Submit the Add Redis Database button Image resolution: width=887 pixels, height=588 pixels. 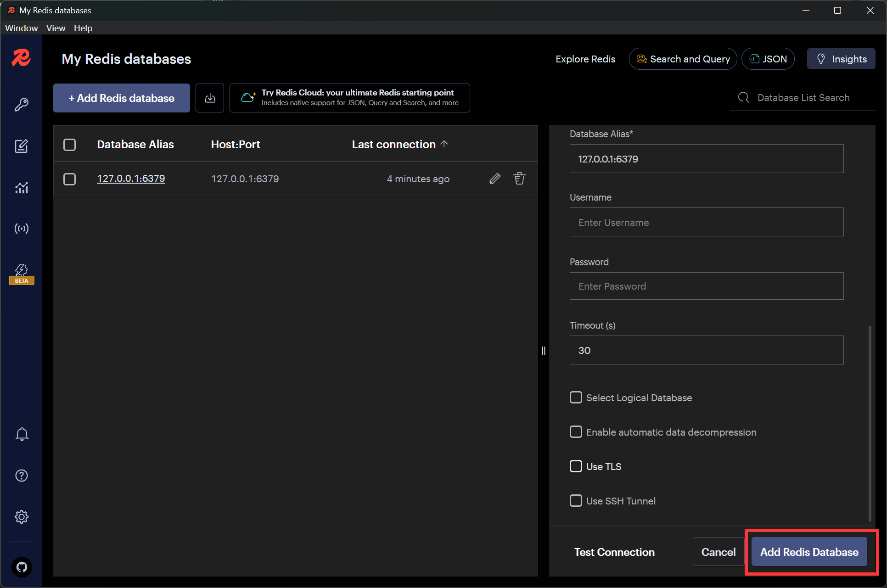click(x=809, y=552)
